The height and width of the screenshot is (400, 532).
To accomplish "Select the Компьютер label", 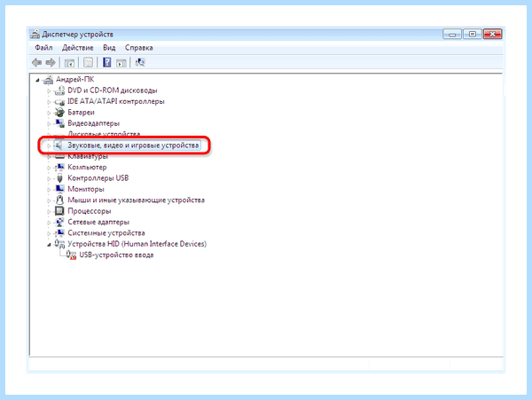I will [x=87, y=168].
